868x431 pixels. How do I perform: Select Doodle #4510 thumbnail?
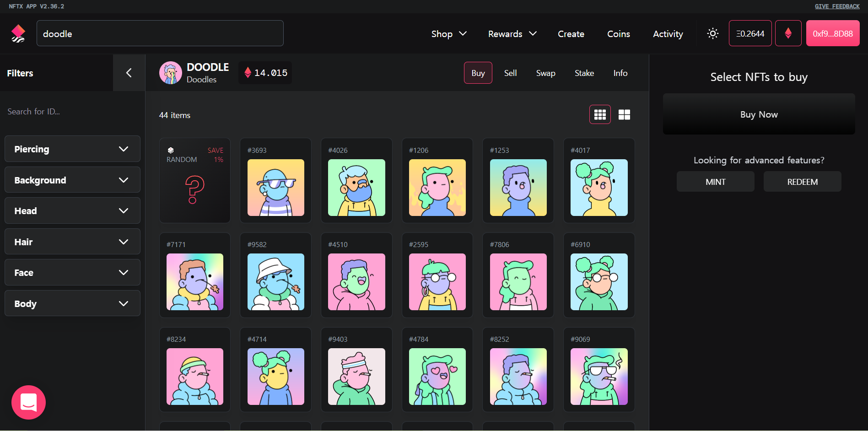coord(356,282)
